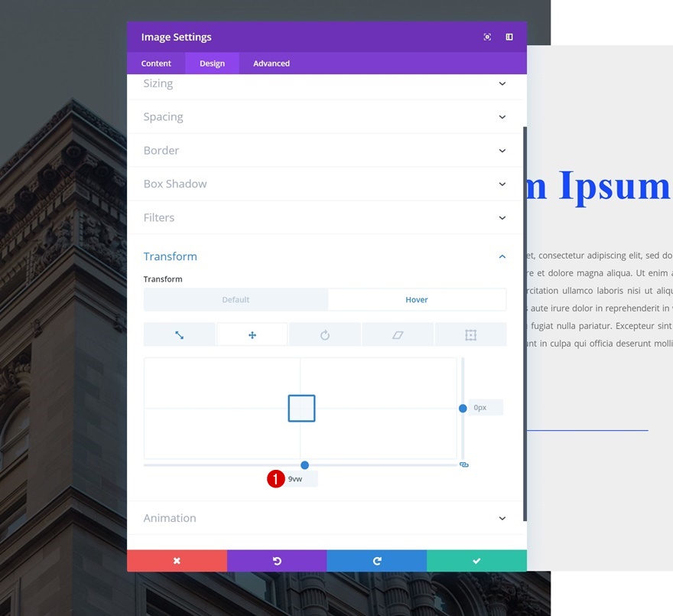Click the settings panel vertical scrollbar

pyautogui.click(x=525, y=324)
